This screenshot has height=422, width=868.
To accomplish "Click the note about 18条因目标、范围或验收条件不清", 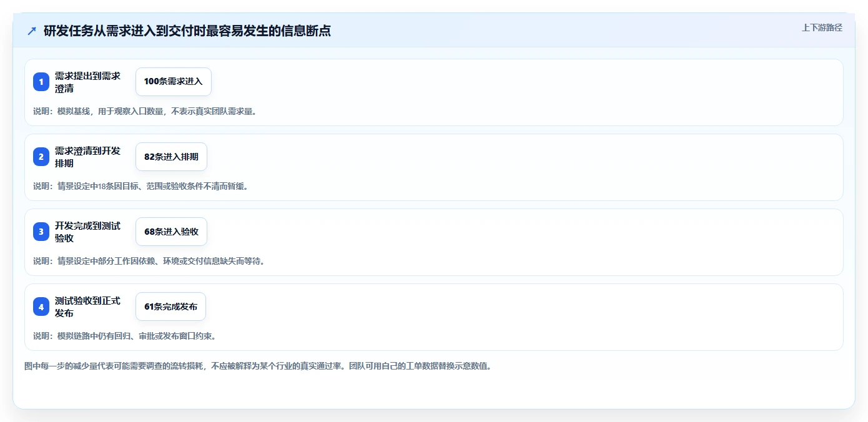I will coord(141,186).
